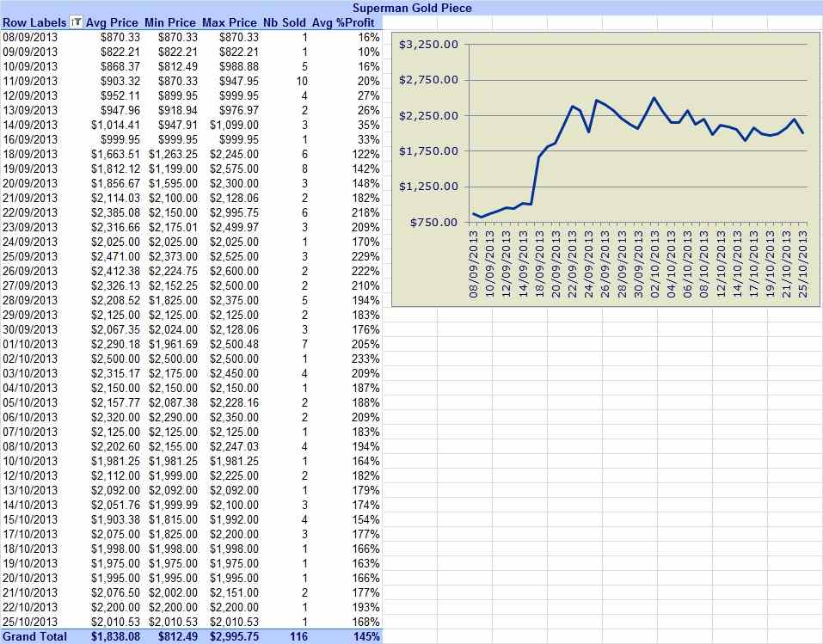Select the 22/09/2013 average price cell
Viewport: 823px width, 644px height.
pyautogui.click(x=115, y=212)
